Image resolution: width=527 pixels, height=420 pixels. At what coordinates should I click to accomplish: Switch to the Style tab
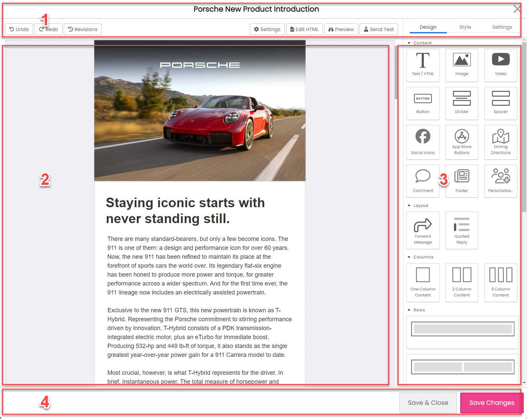(465, 27)
